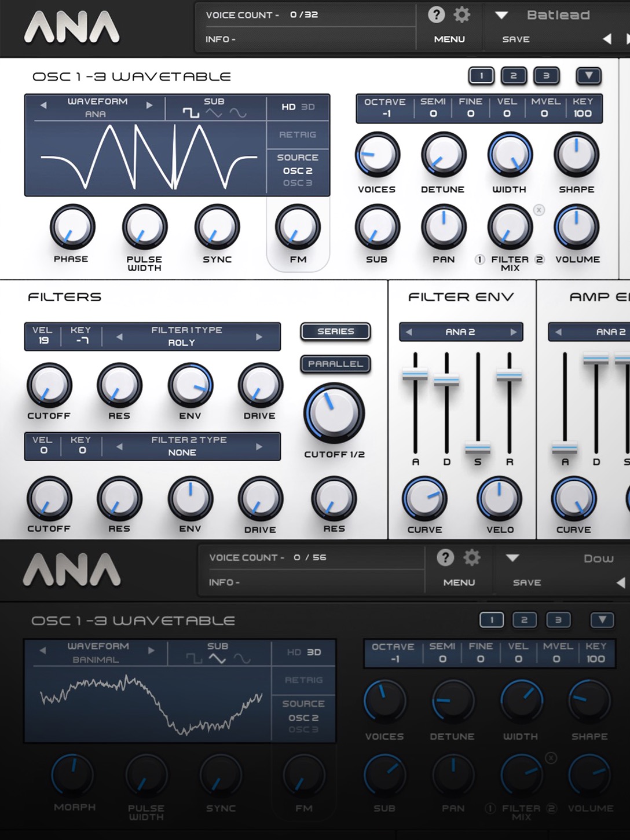Select triangle sub waveform in dark ANA
This screenshot has height=840, width=630.
coord(217,659)
